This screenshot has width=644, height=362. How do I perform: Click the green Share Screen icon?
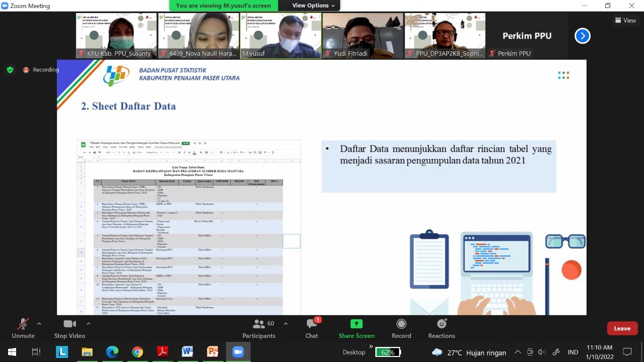click(x=356, y=324)
